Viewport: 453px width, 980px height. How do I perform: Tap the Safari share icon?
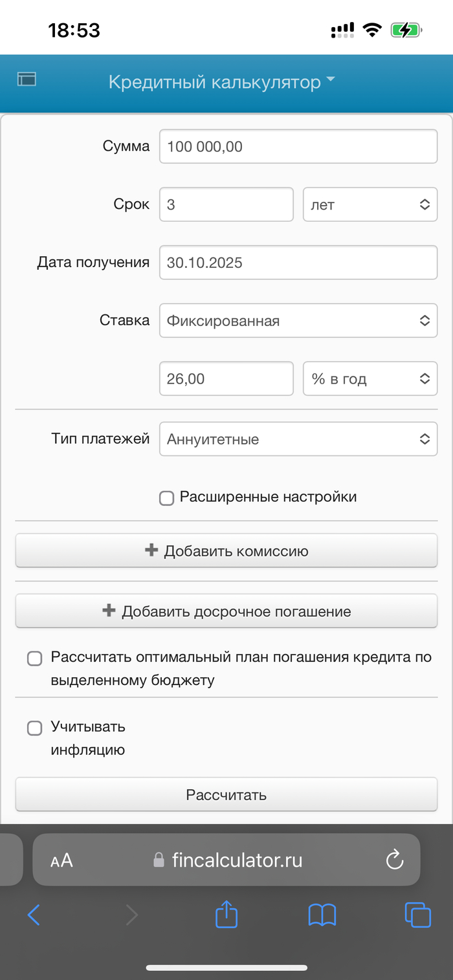(226, 915)
